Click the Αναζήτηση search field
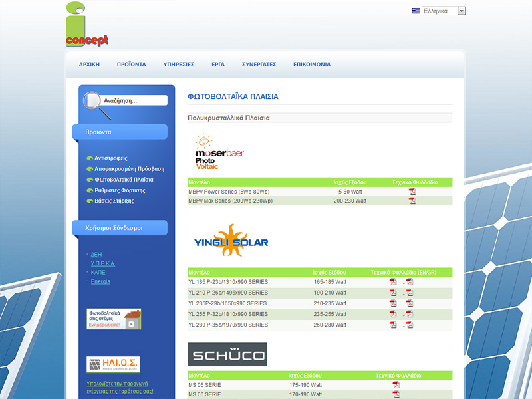This screenshot has width=532, height=399. [134, 101]
